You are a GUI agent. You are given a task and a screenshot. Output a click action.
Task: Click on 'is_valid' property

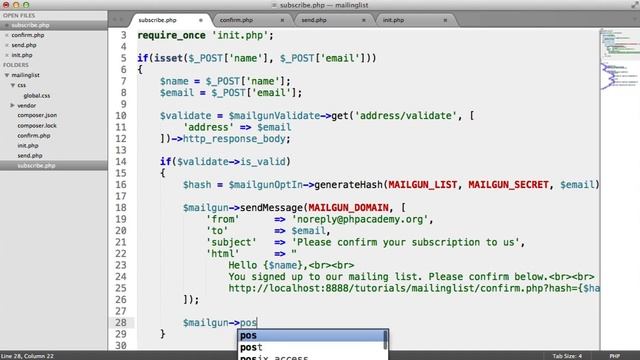(x=262, y=162)
